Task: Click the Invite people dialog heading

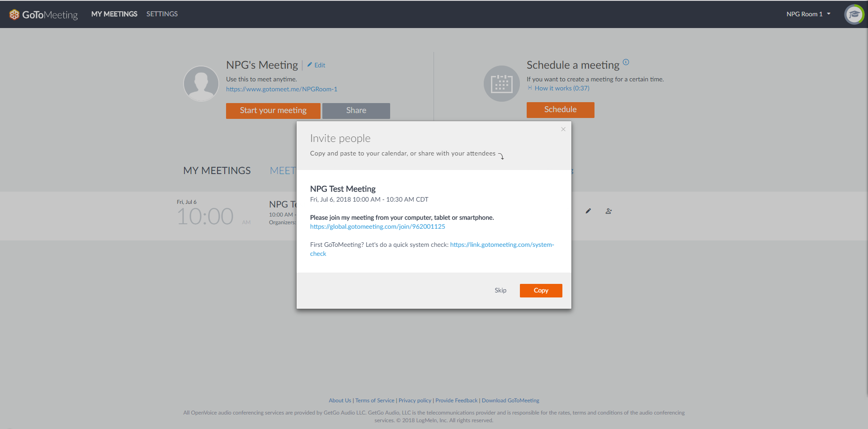Action: pos(340,138)
